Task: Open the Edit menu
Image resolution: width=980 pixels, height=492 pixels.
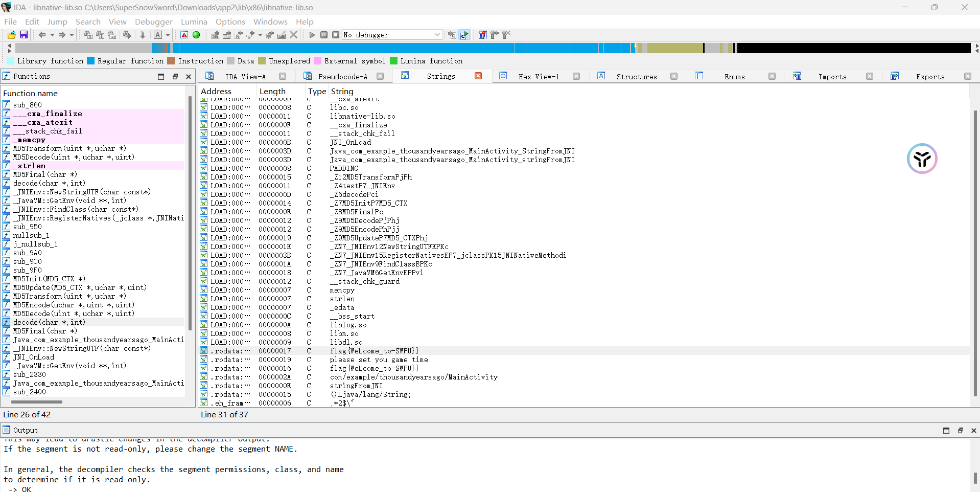Action: 32,21
